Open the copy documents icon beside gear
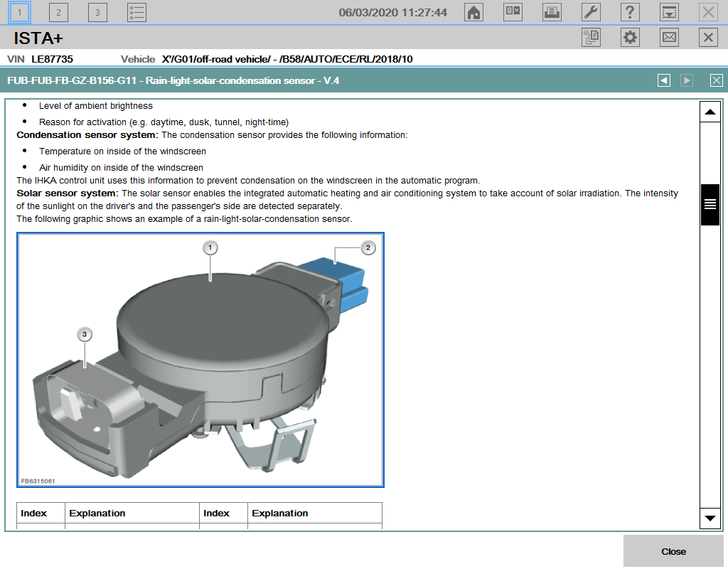This screenshot has width=728, height=569. coord(591,38)
